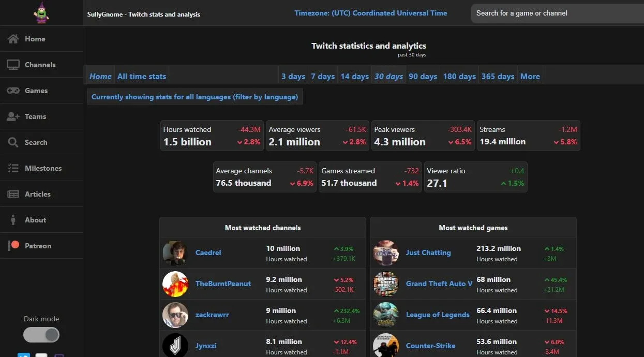Click Caedrel's 10 million hours value

click(x=283, y=248)
